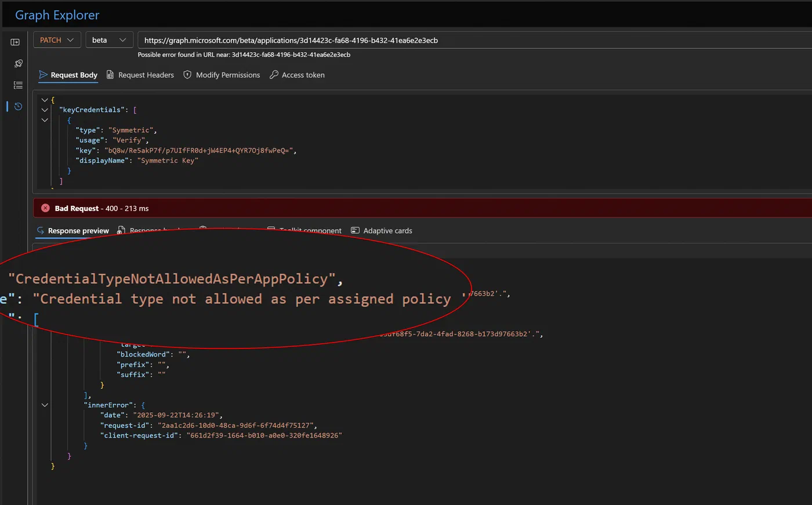Collapse the innerError object fold arrow
812x505 pixels.
[x=45, y=405]
